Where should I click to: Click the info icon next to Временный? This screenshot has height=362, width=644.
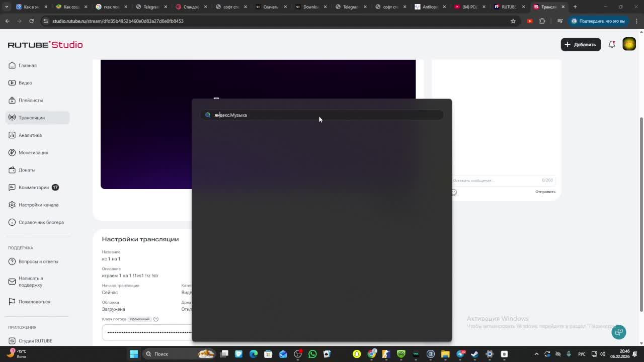click(156, 319)
